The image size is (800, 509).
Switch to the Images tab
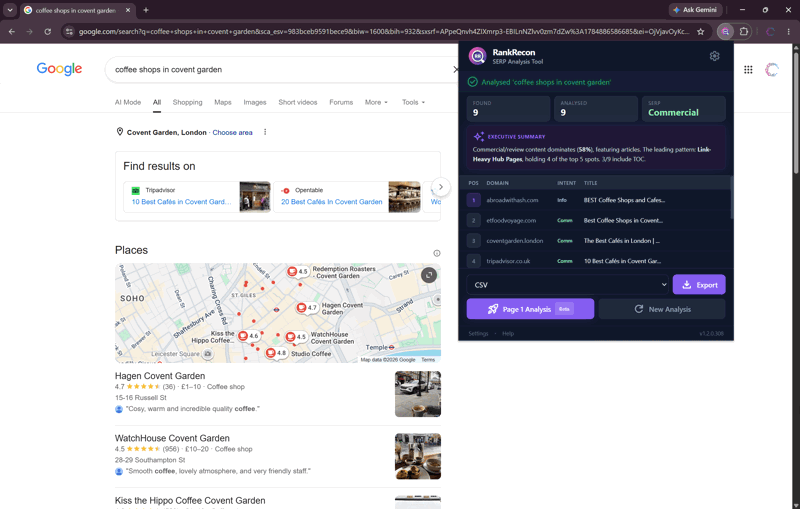tap(255, 102)
